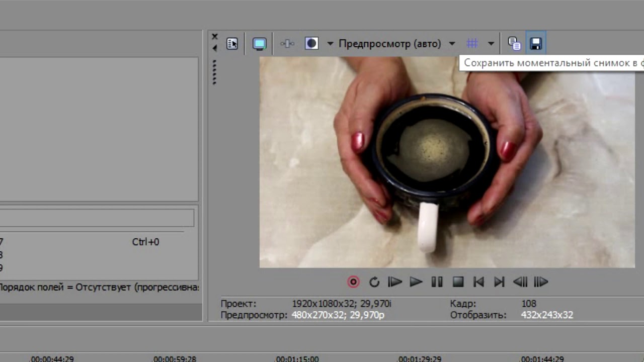Click the preview panel grip handle dots
Image resolution: width=644 pixels, height=362 pixels.
(x=215, y=72)
